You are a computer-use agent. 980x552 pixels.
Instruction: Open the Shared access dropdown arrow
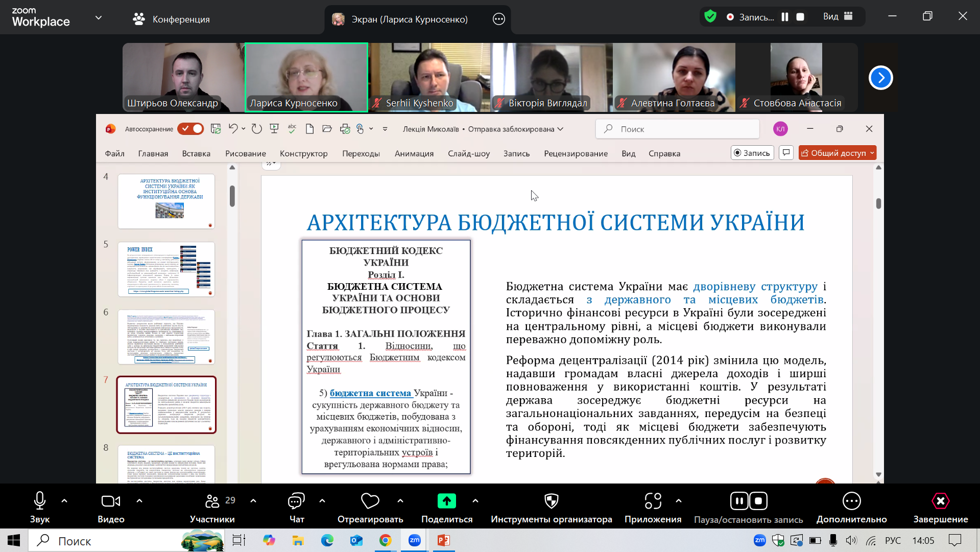[872, 153]
